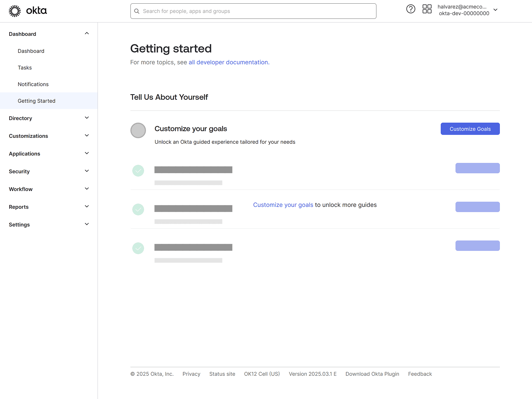Screen dimensions: 532x399
Task: Follow the Customize your goals link
Action: [x=283, y=205]
